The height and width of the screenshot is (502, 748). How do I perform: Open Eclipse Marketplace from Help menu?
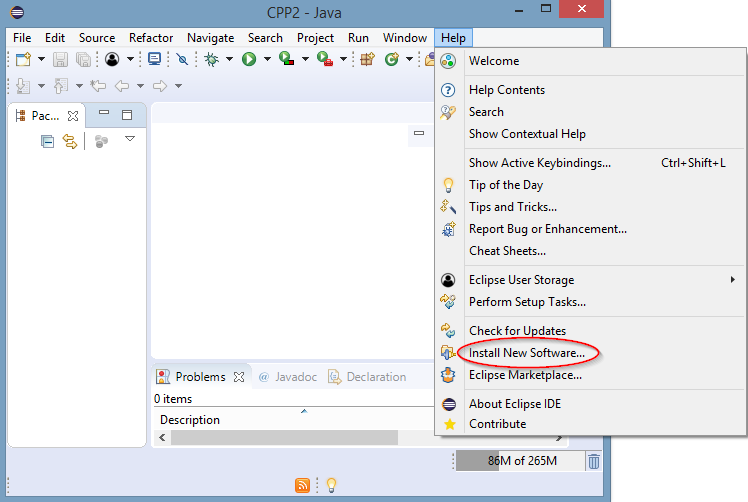pos(525,375)
